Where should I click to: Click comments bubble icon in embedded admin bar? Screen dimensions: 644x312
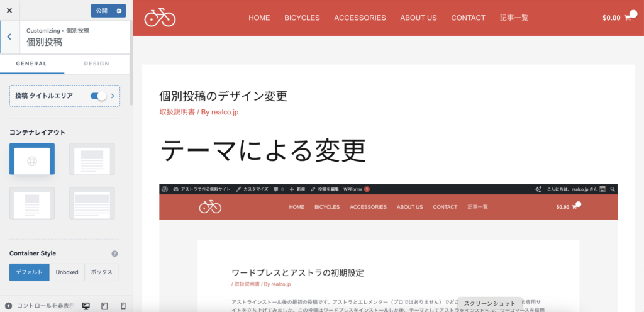(277, 189)
